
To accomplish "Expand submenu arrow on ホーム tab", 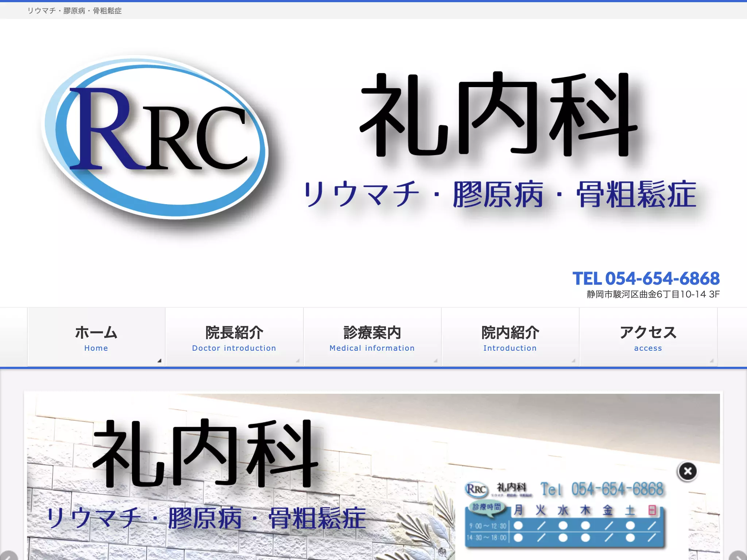I will coord(159,361).
